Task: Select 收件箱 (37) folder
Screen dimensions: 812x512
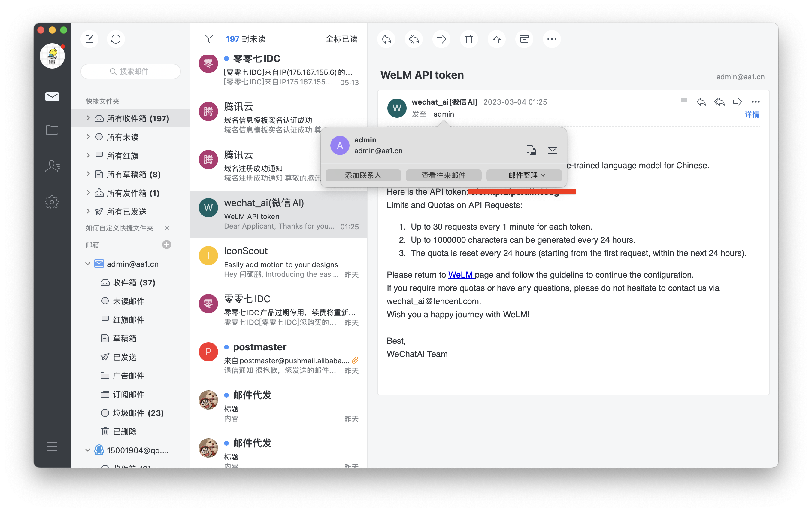Action: [x=131, y=282]
